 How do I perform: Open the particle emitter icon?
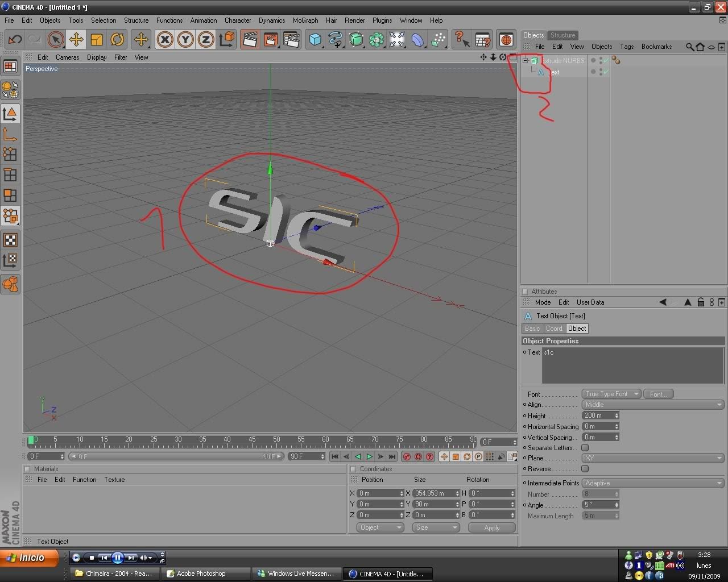(x=438, y=39)
